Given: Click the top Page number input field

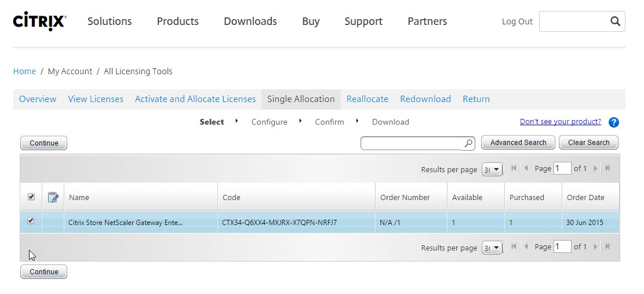Looking at the screenshot, I should coord(562,168).
